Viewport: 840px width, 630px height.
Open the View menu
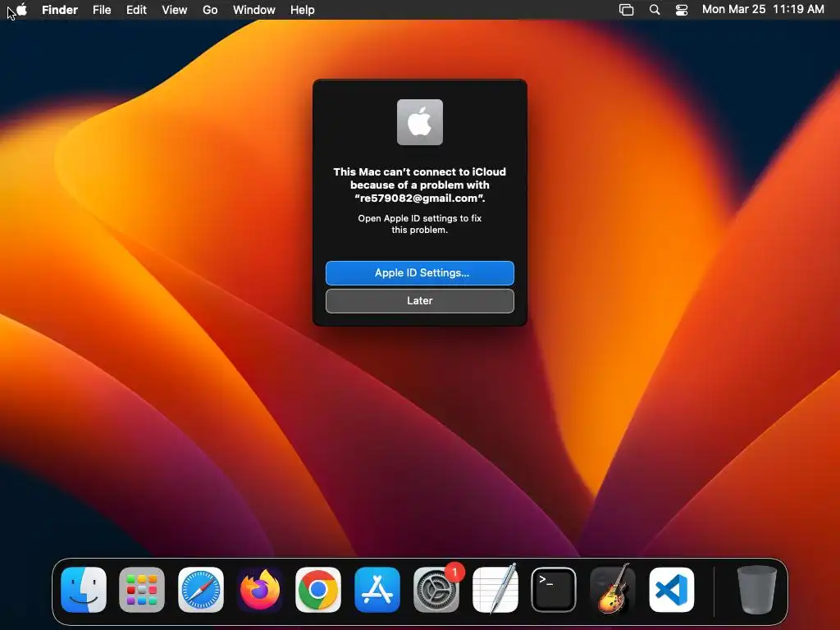(175, 10)
